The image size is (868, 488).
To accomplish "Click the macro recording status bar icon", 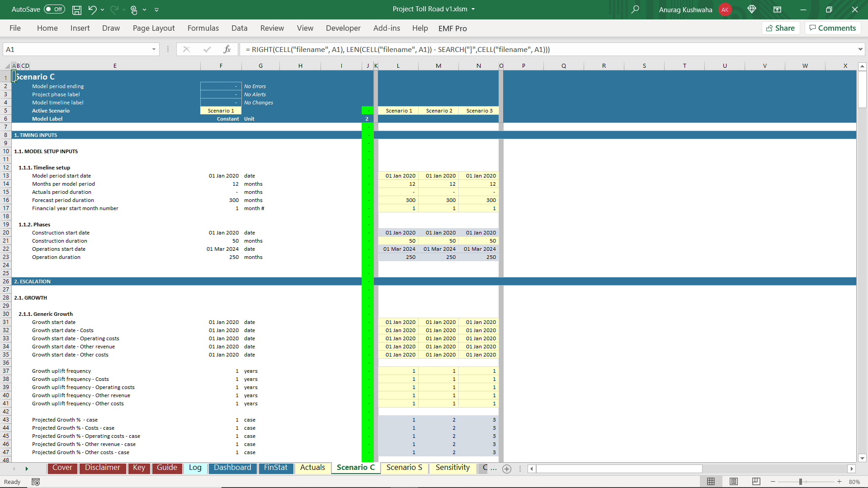I will click(36, 482).
